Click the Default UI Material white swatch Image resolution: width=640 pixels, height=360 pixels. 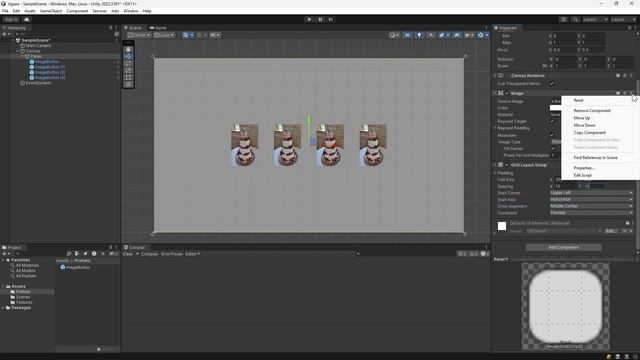[x=502, y=226]
